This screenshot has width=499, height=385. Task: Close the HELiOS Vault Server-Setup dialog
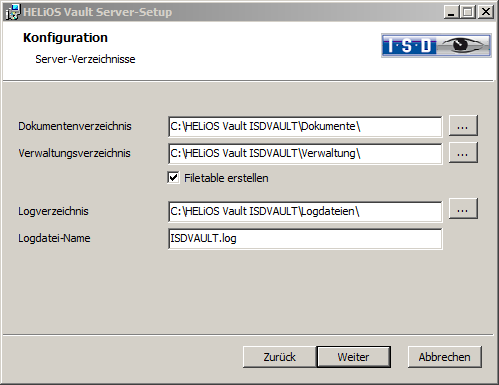tap(486, 12)
